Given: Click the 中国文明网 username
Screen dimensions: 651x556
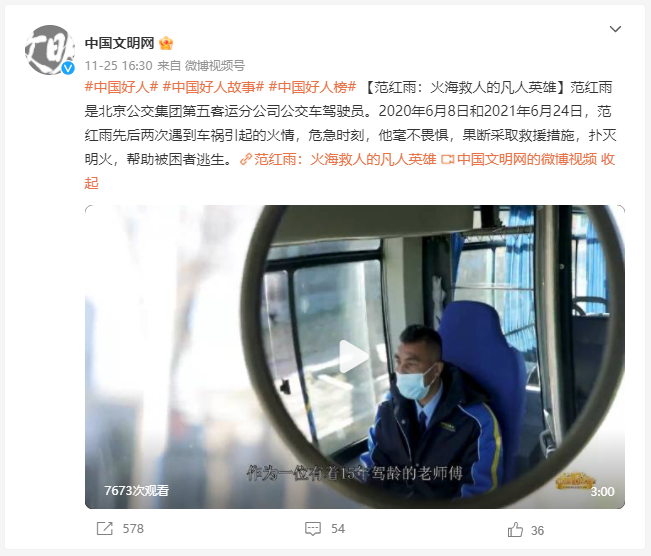Looking at the screenshot, I should [x=120, y=43].
